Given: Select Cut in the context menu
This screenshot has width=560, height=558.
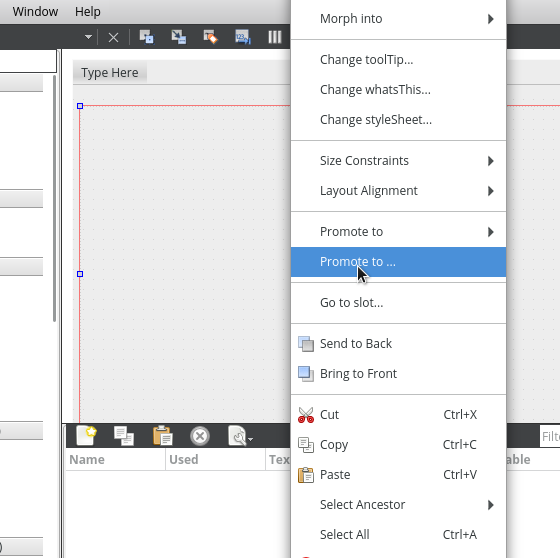Looking at the screenshot, I should click(x=398, y=415).
